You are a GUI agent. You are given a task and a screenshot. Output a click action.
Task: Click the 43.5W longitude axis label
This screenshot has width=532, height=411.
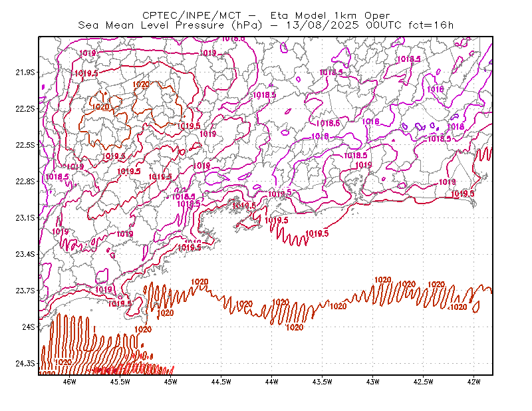323,382
